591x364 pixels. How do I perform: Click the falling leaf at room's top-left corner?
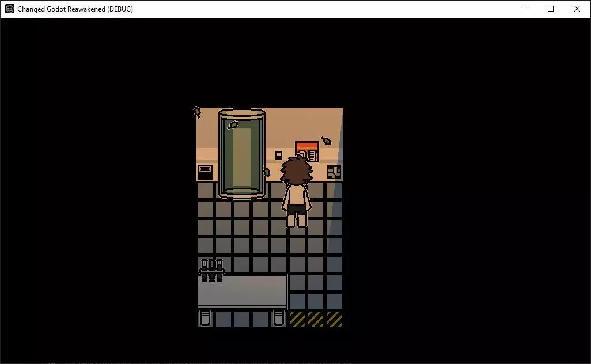(x=197, y=112)
